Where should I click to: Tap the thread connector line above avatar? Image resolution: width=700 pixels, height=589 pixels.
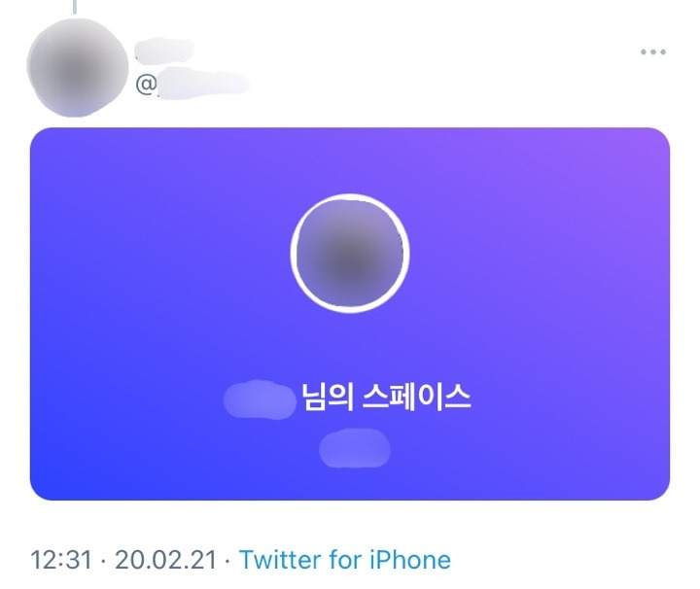(75, 7)
